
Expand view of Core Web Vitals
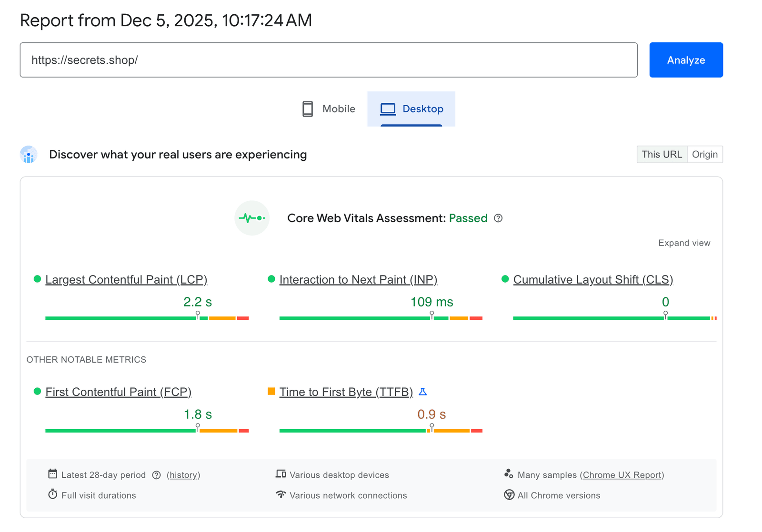coord(684,243)
